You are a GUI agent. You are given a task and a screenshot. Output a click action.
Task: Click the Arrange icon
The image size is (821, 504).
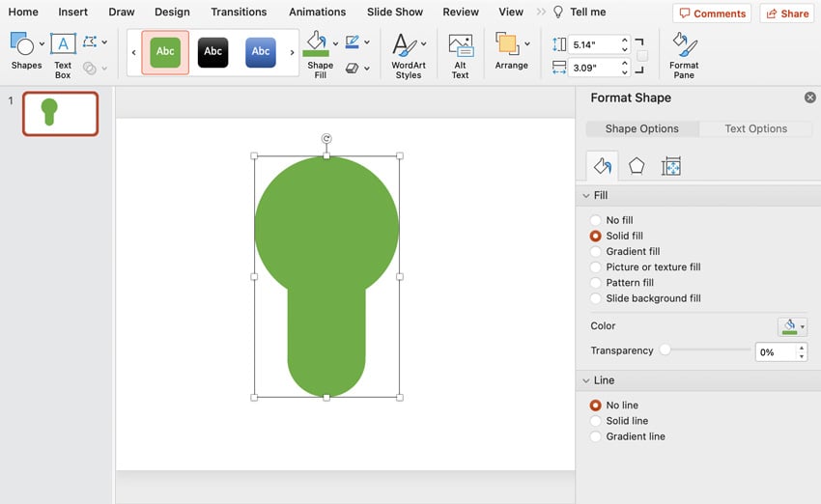(x=509, y=45)
